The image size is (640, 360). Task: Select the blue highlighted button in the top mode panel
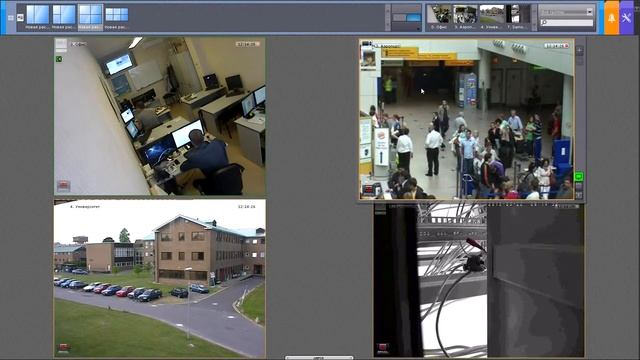click(413, 18)
